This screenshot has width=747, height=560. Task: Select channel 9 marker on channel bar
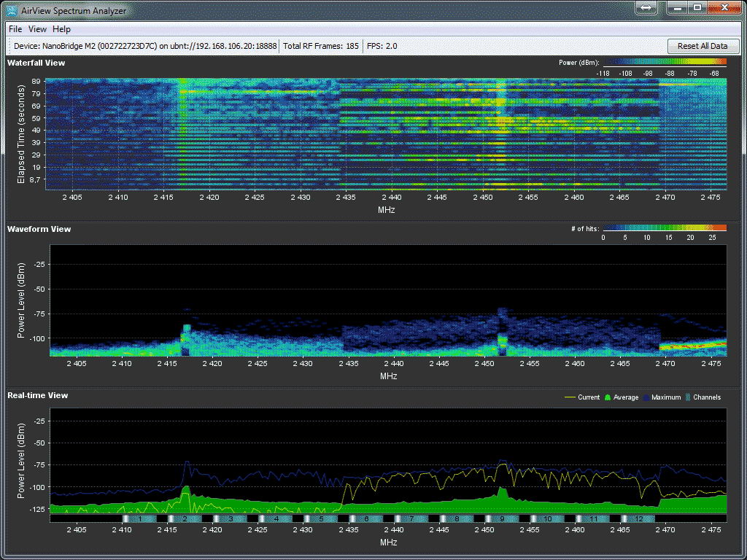point(502,518)
